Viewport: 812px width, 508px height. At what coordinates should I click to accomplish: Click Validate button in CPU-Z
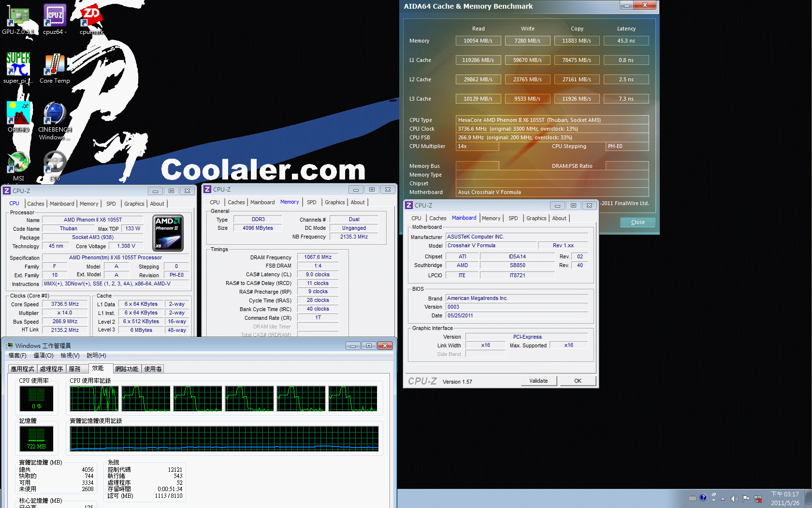point(538,381)
